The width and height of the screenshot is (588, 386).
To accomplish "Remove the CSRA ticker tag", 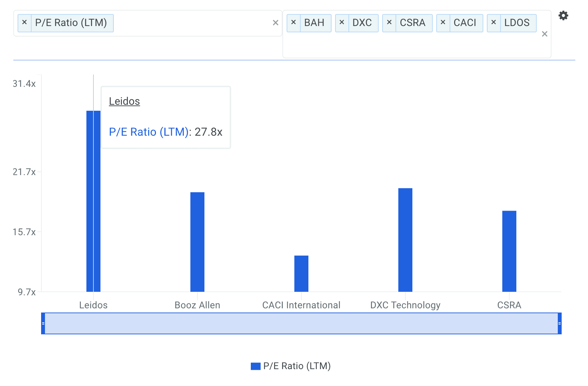I will (389, 23).
